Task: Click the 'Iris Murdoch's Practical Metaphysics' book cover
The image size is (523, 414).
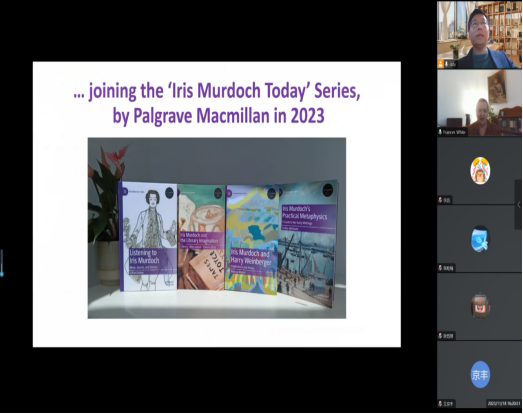Action: pos(308,244)
